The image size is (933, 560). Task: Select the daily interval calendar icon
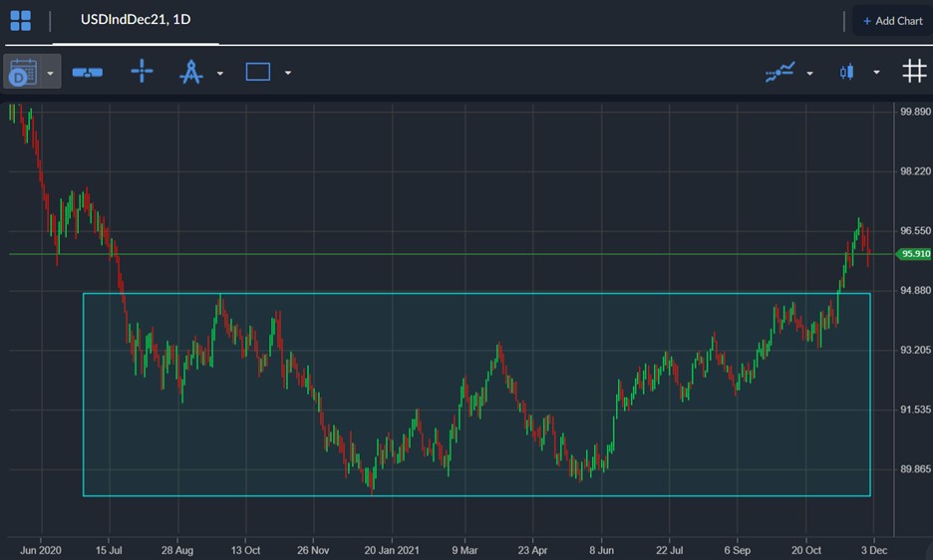pyautogui.click(x=23, y=72)
